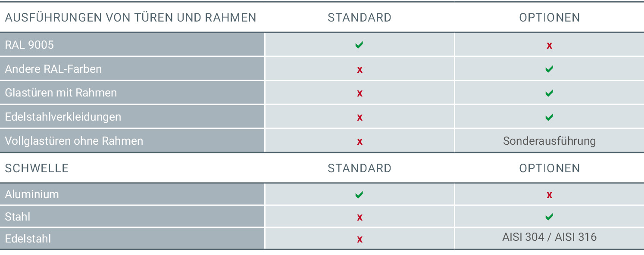Click the Aluminium row label

[32, 194]
